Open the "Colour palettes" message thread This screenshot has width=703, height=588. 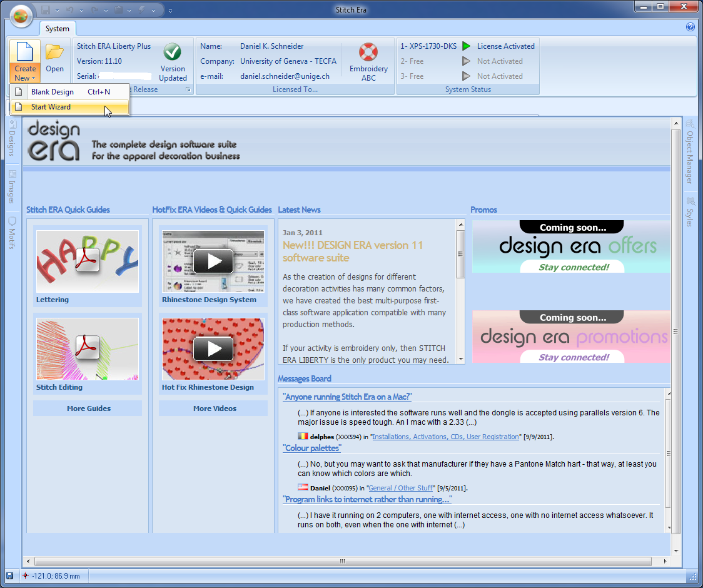(311, 448)
